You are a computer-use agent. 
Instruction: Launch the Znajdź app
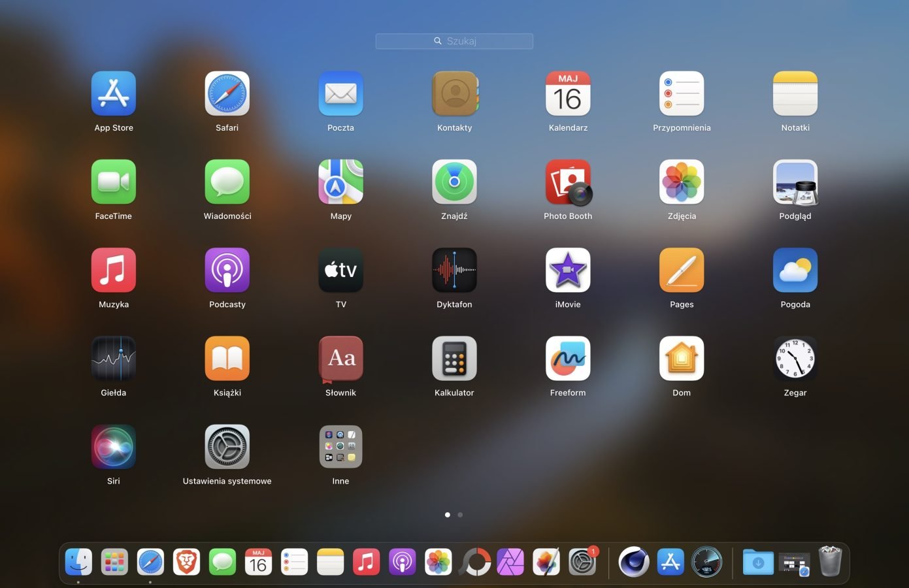455,182
